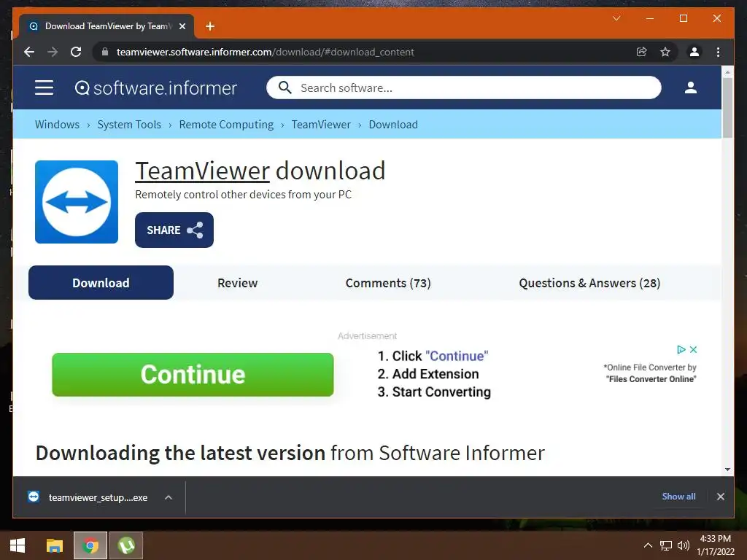747x560 pixels.
Task: Click the "Files Converter Online" ad text
Action: 651,379
